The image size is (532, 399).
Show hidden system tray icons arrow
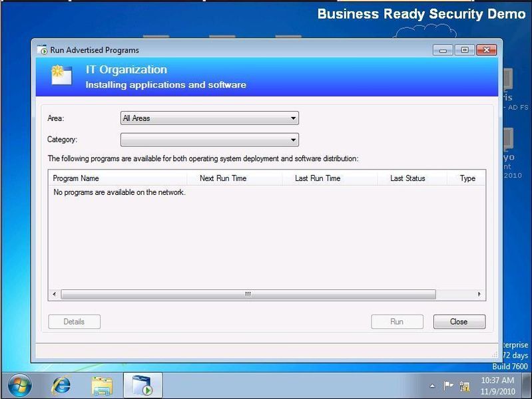(432, 386)
